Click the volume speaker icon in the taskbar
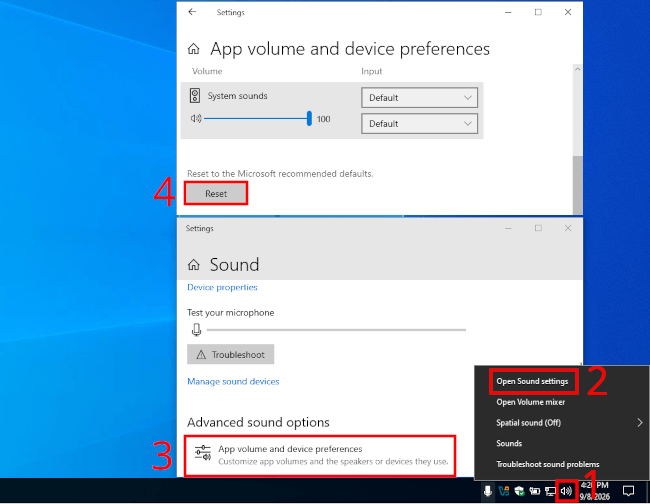 tap(566, 491)
